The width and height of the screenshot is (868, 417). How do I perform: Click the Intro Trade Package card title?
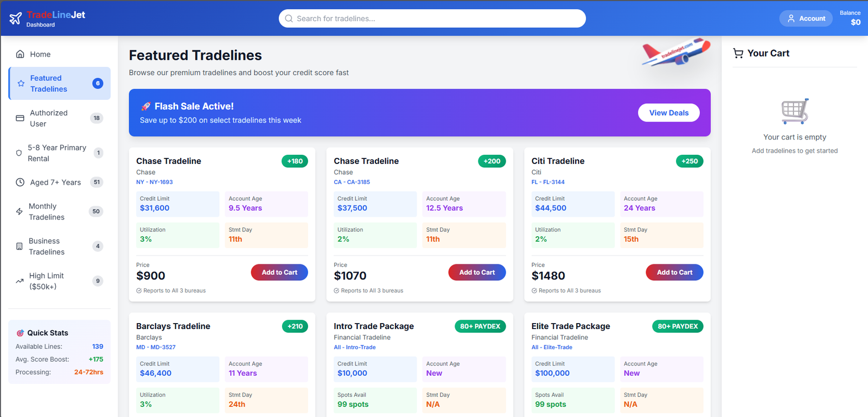click(x=374, y=326)
